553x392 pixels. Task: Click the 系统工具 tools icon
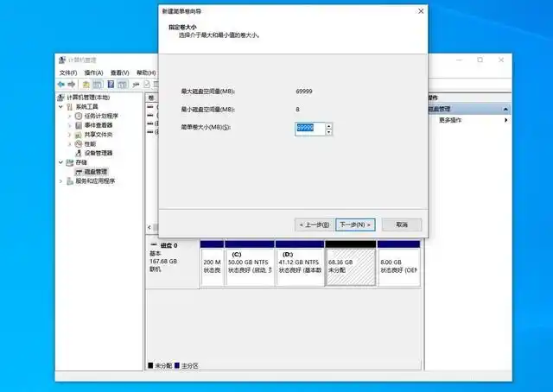click(70, 106)
